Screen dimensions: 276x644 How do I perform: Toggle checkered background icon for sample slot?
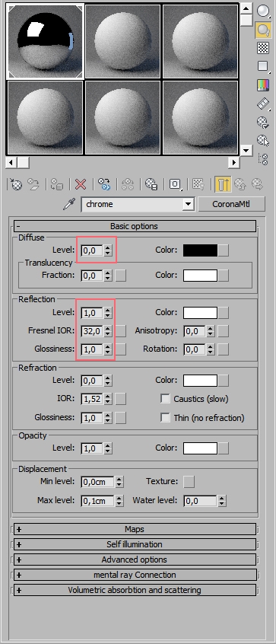[x=263, y=48]
